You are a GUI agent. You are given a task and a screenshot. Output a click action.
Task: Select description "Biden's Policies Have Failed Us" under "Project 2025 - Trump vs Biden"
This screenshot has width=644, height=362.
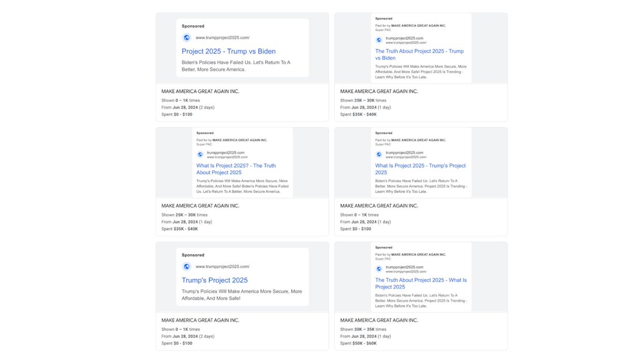coord(236,66)
